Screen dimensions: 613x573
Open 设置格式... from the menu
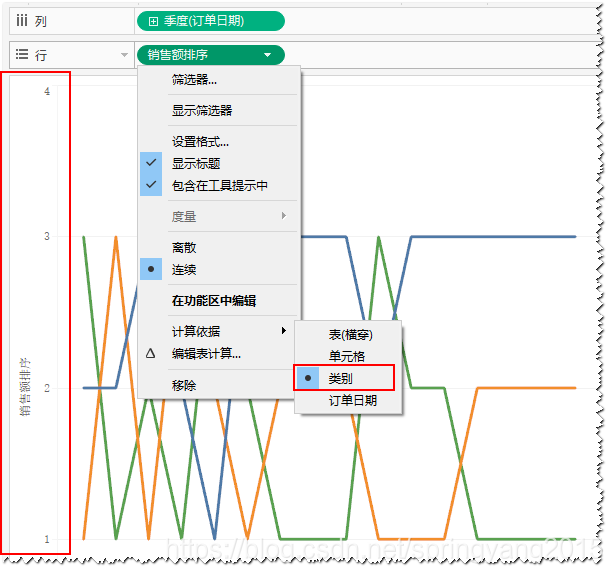[x=219, y=141]
